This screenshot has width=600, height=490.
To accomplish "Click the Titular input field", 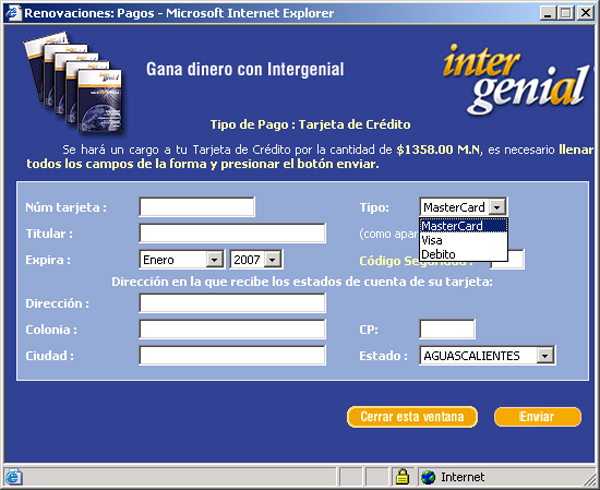I will click(232, 233).
